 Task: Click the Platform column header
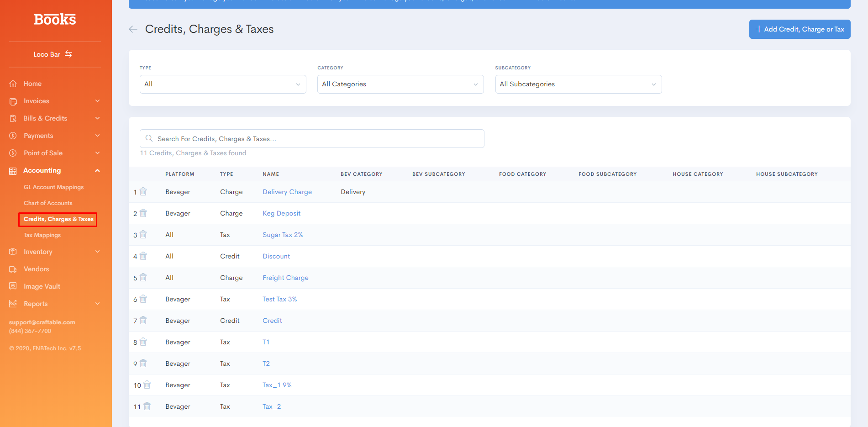point(180,174)
